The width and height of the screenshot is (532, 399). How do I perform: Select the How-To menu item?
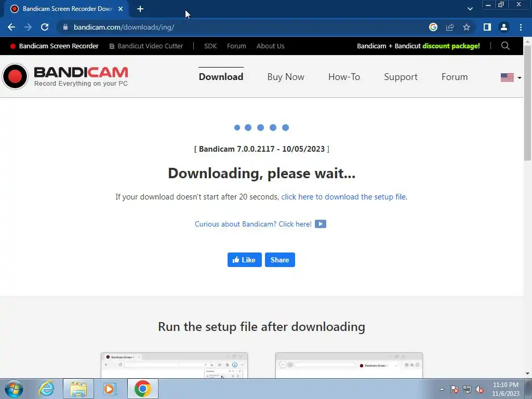coord(344,77)
